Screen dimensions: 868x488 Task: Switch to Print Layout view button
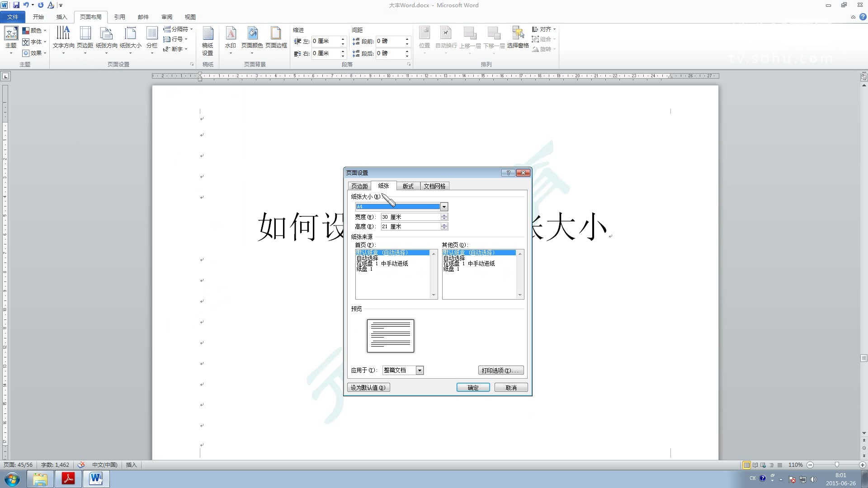(x=746, y=465)
